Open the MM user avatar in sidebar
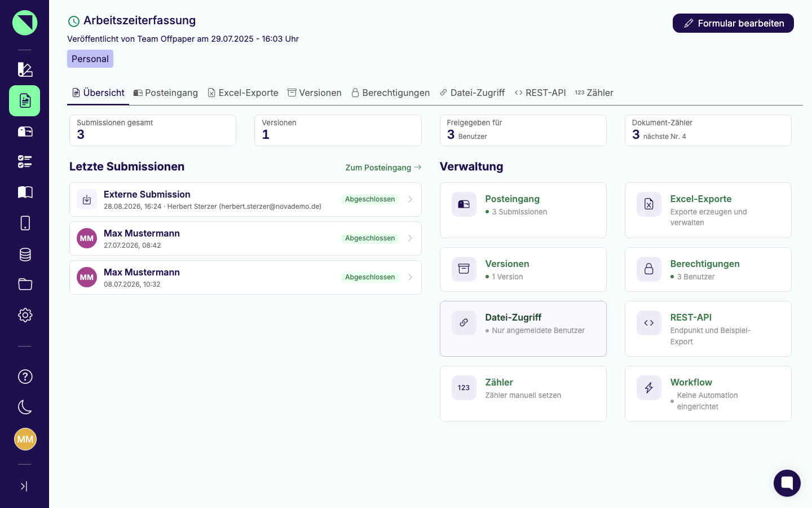812x508 pixels. tap(25, 439)
